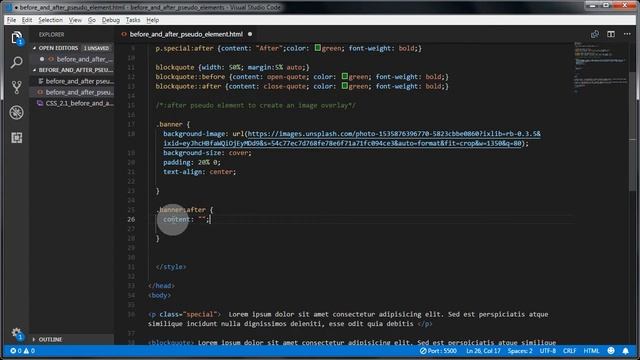
Task: Show errors and warnings count panel
Action: 22,351
